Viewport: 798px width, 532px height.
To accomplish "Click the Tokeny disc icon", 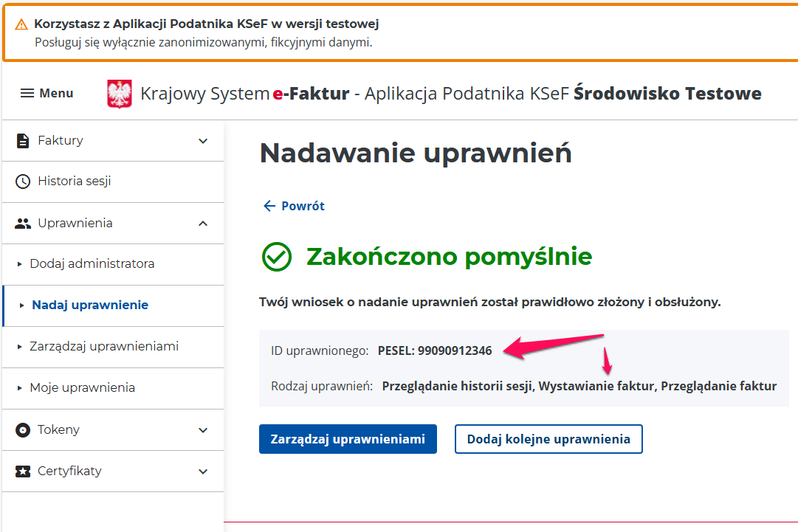I will click(x=23, y=429).
